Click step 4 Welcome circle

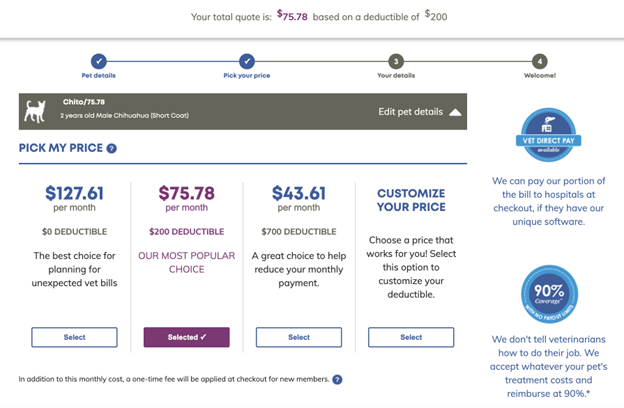[x=540, y=61]
